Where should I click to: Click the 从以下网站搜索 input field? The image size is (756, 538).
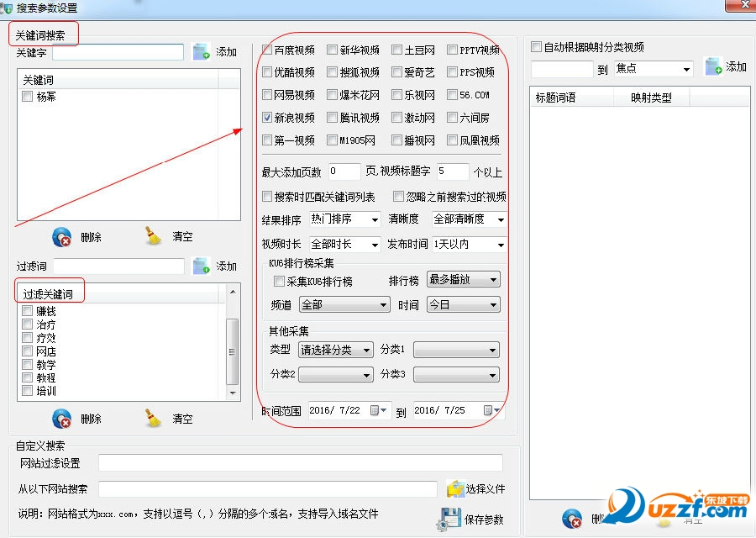click(268, 488)
